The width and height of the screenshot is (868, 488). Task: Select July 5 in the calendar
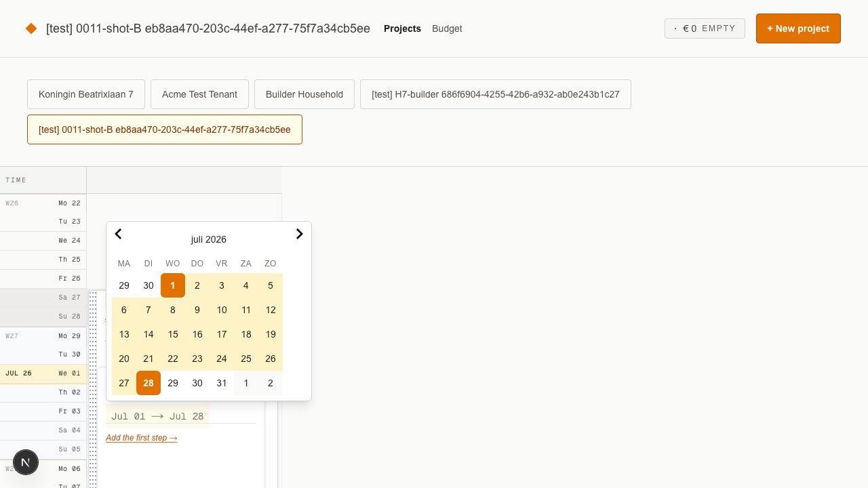point(271,285)
